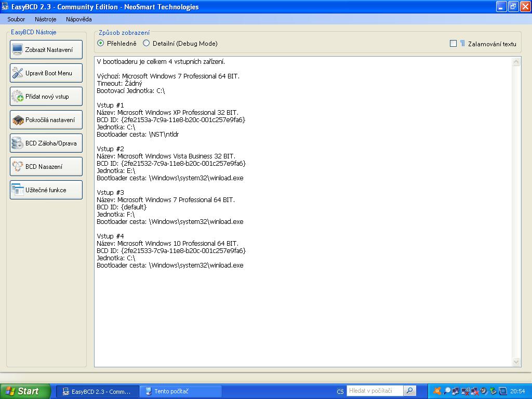Click the monitor icon on Zobrazit Nastavení
The image size is (532, 399).
[17, 49]
